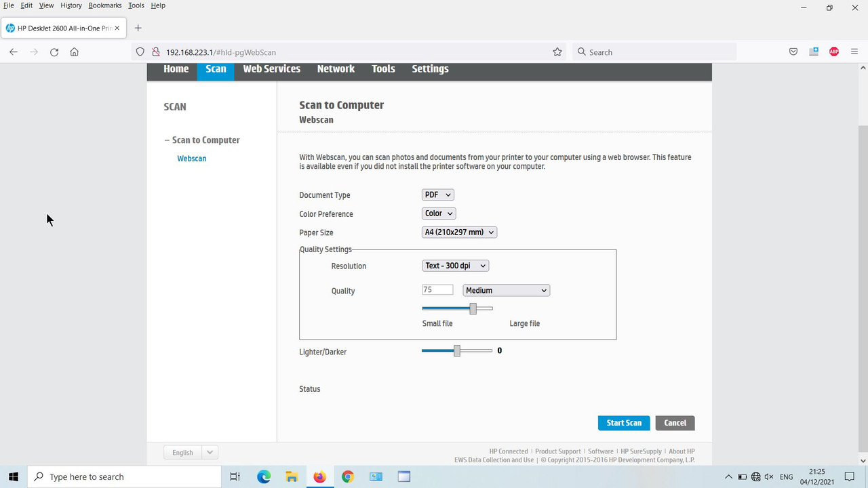
Task: Follow the HP SureSupply footer link
Action: [642, 451]
